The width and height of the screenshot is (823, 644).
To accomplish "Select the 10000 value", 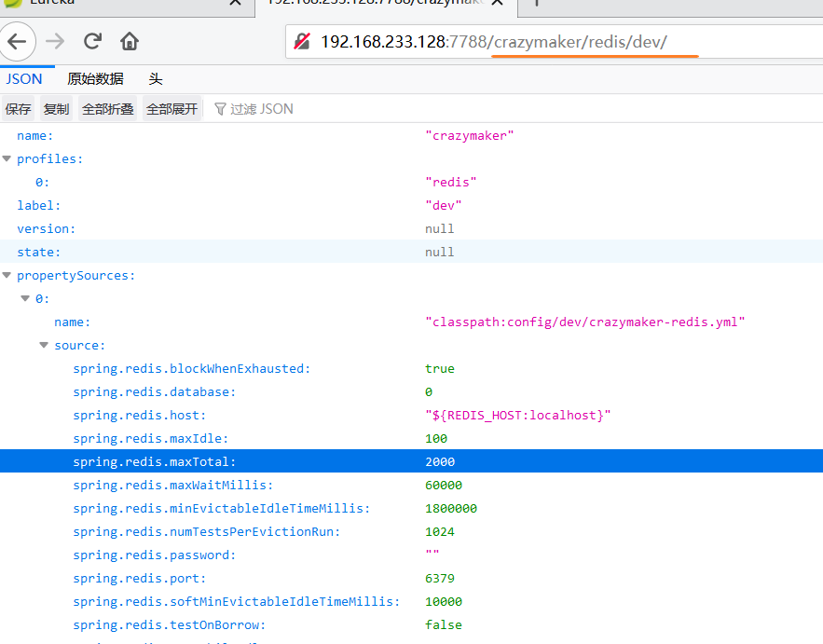I will point(444,601).
